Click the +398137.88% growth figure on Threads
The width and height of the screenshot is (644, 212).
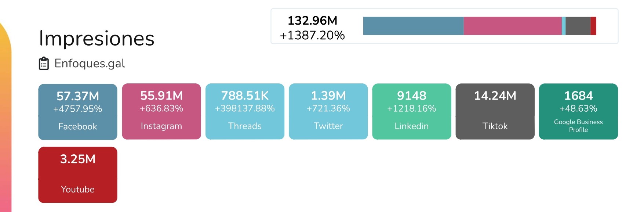pos(245,109)
